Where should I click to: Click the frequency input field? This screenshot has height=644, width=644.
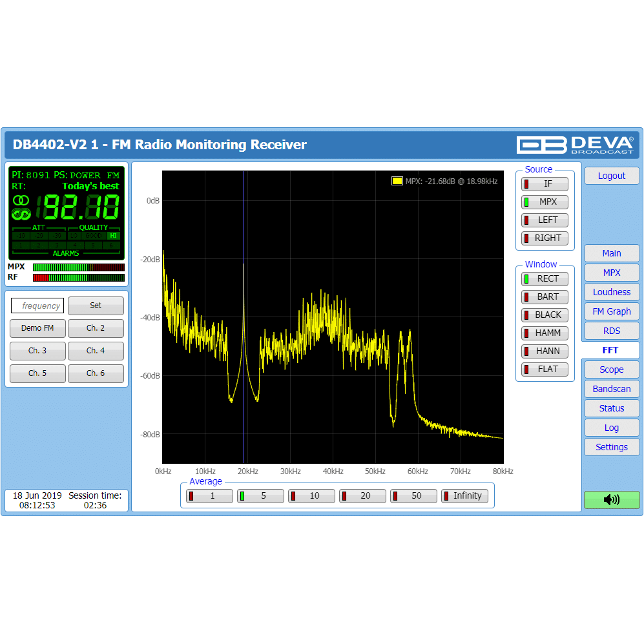point(37,306)
